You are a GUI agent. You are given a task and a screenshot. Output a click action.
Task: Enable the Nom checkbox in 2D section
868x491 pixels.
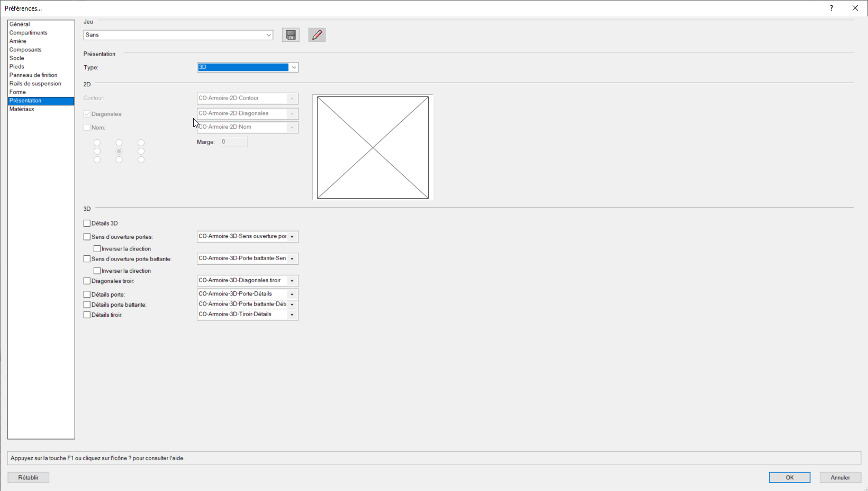pyautogui.click(x=87, y=127)
